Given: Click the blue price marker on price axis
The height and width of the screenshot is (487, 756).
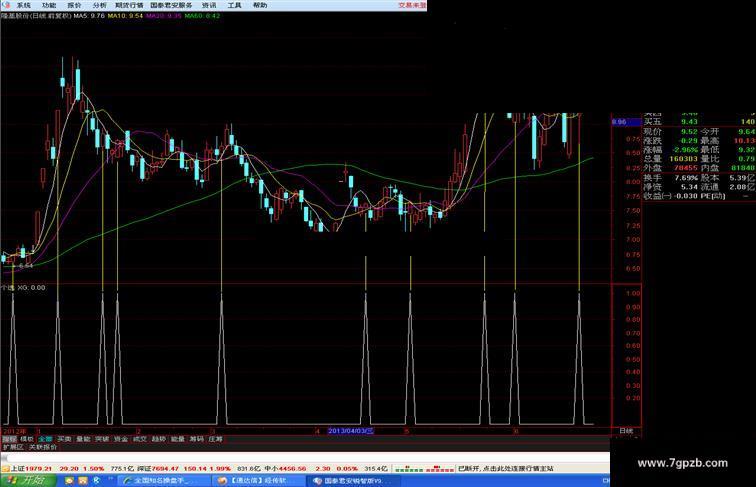Looking at the screenshot, I should (x=626, y=122).
